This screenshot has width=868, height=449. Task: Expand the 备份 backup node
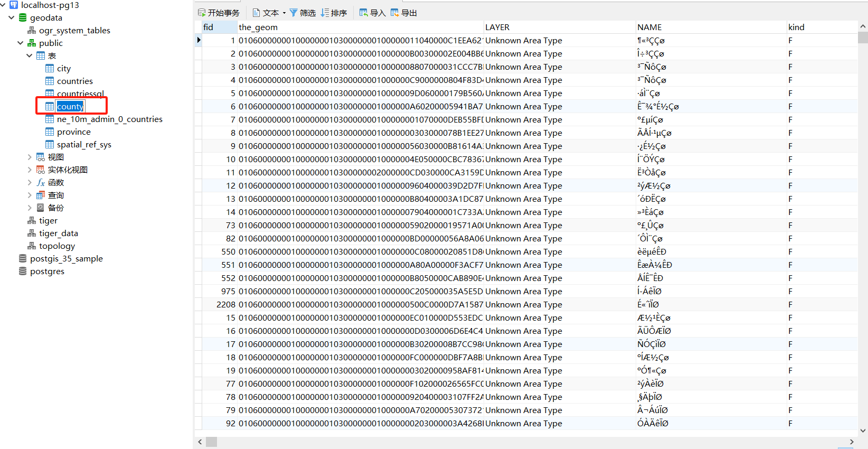[x=30, y=208]
